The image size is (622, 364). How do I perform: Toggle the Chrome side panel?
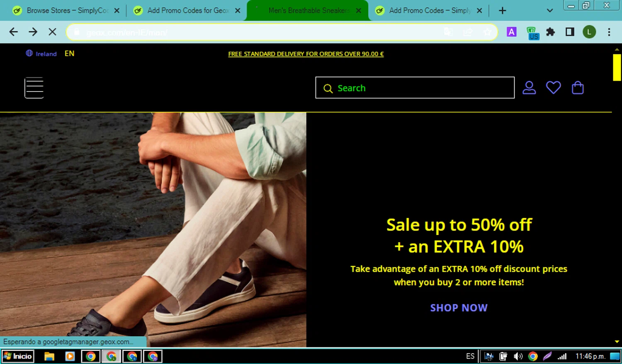[x=570, y=32]
